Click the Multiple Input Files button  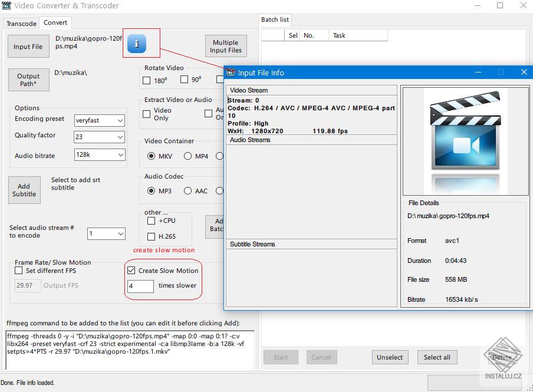(226, 45)
